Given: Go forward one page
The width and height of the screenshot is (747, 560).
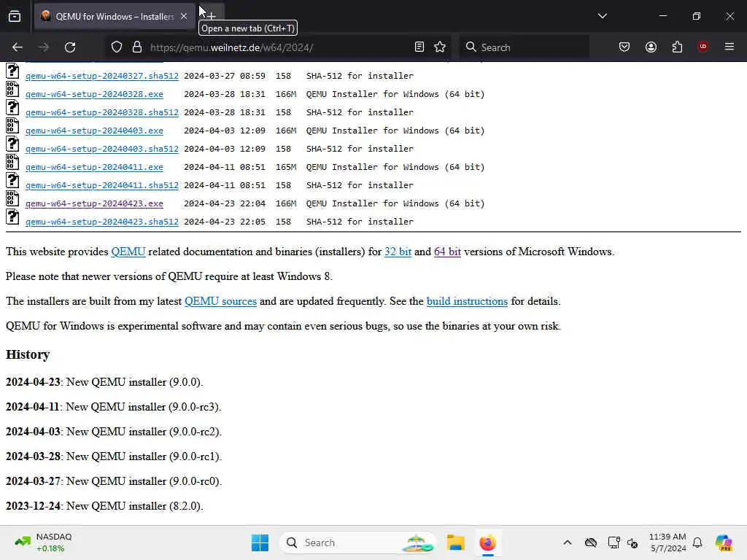Looking at the screenshot, I should (44, 47).
